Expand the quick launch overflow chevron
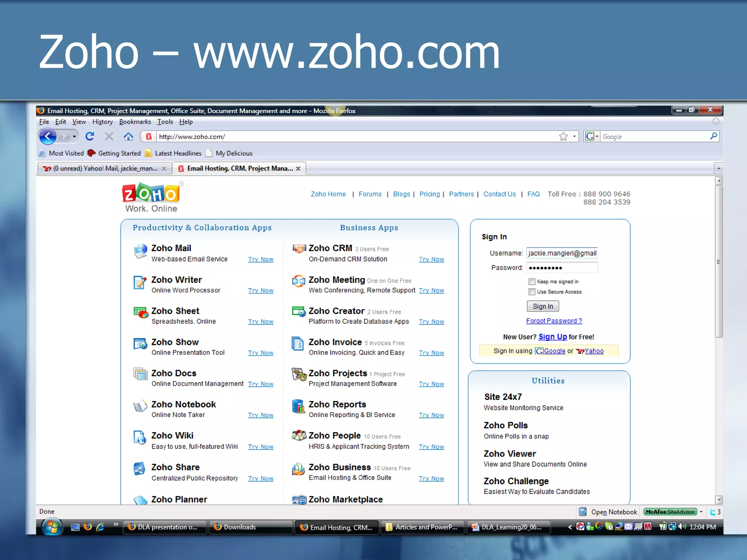This screenshot has height=560, width=747. point(116,524)
